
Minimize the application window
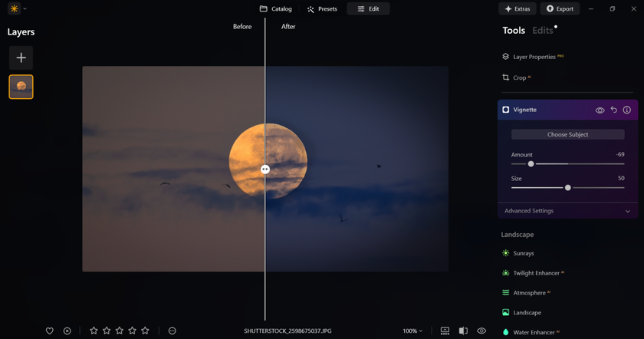pos(591,8)
